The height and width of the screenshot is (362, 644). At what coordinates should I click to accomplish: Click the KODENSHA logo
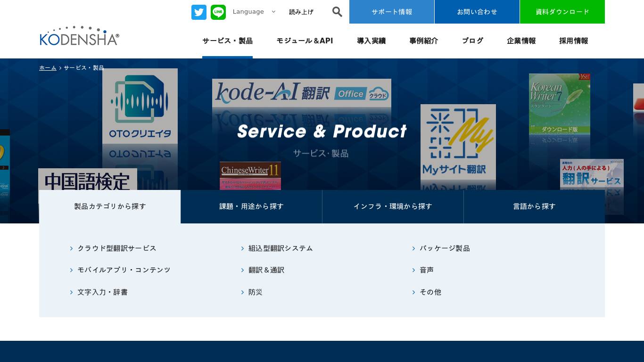[x=79, y=36]
